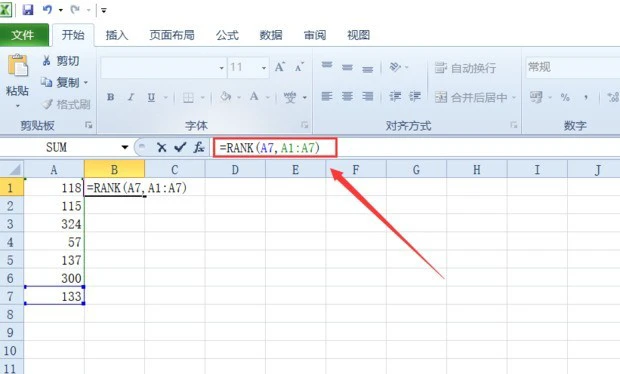The width and height of the screenshot is (620, 374).
Task: Click the Borders icon
Action: [x=188, y=97]
